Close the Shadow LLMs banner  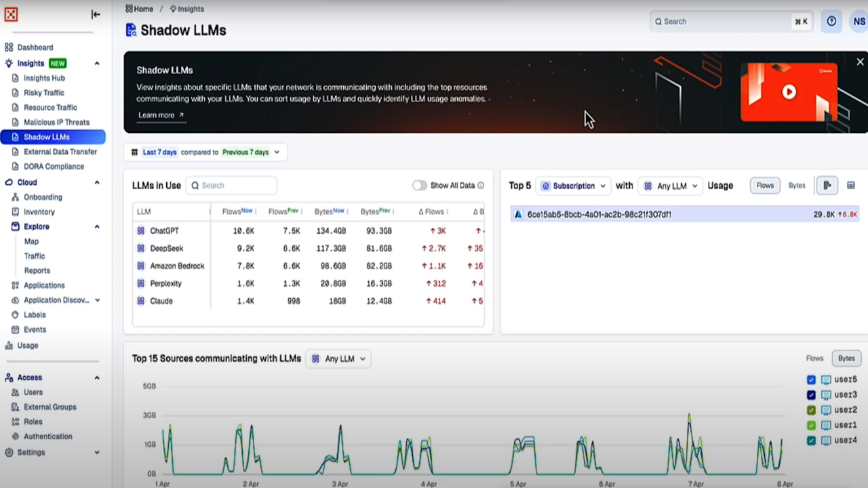[x=860, y=62]
